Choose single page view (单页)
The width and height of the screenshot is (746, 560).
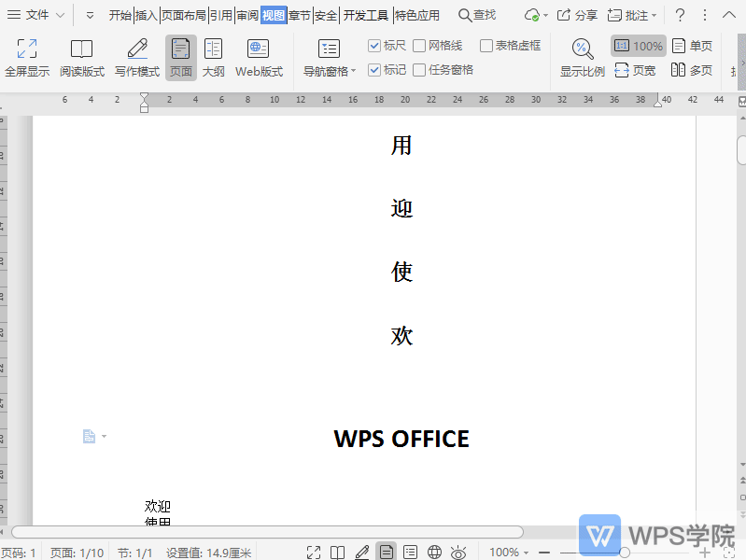click(x=692, y=46)
